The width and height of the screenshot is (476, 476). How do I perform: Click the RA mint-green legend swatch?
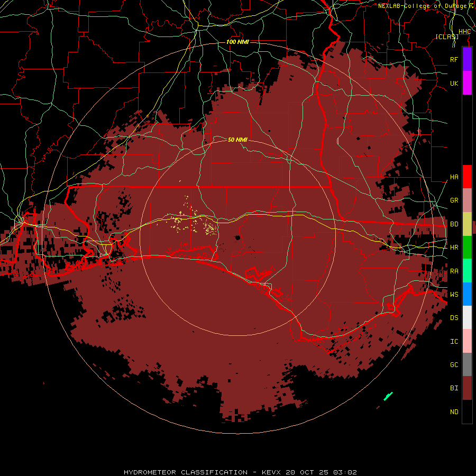click(467, 271)
